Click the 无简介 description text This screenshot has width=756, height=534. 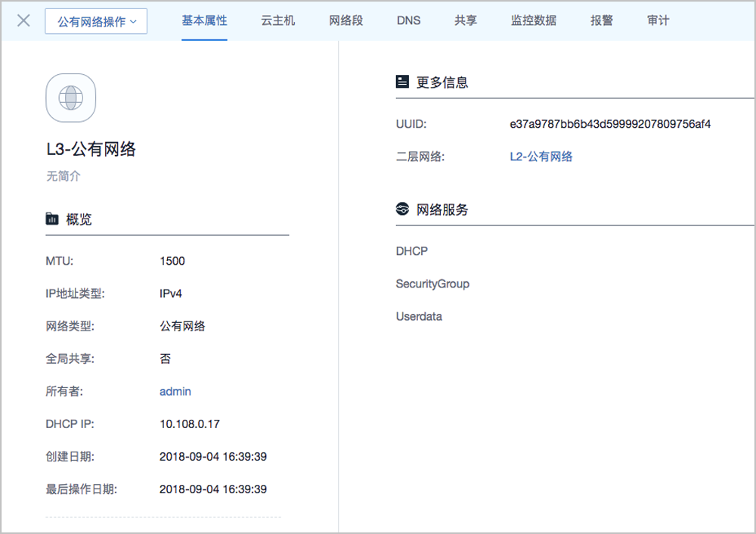(x=63, y=176)
